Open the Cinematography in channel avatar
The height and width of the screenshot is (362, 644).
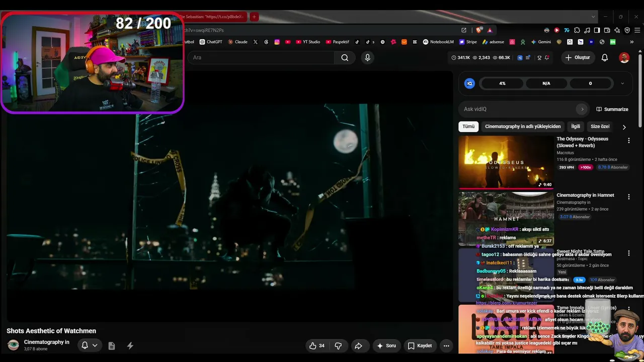(14, 345)
